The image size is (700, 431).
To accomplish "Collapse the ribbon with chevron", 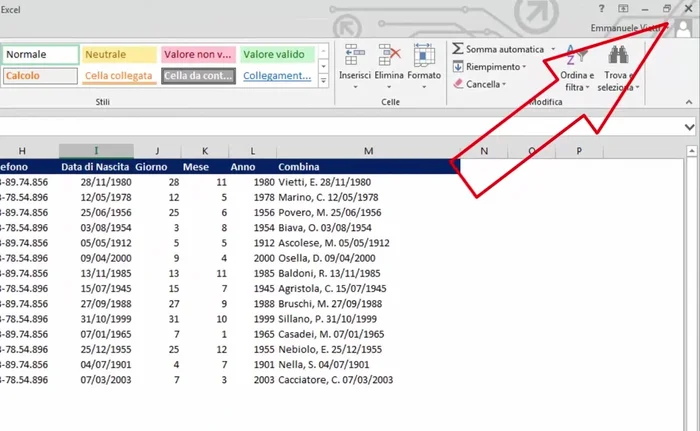I will click(x=689, y=102).
